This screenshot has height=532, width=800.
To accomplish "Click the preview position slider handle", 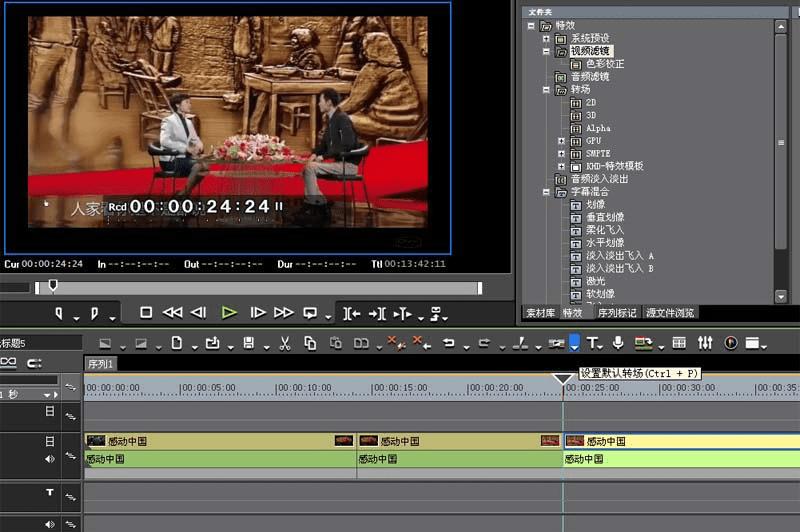I will tap(53, 287).
